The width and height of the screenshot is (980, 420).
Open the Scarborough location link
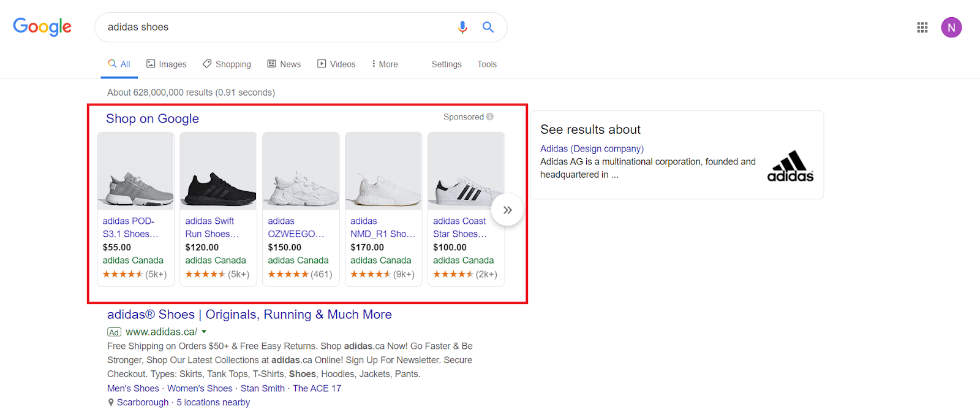pyautogui.click(x=143, y=402)
